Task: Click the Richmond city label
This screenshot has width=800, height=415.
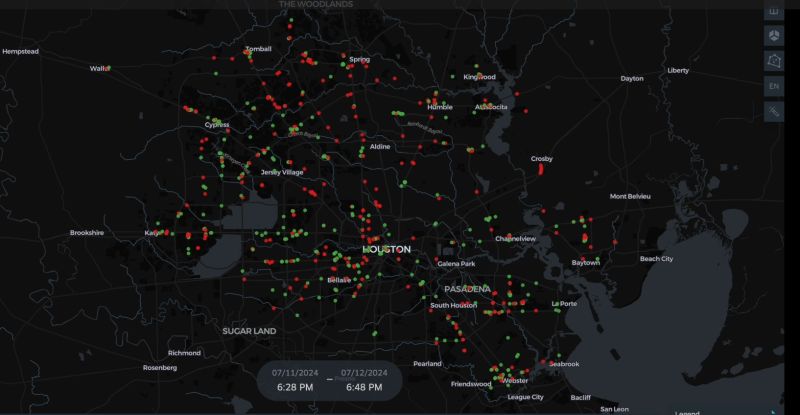Action: (184, 353)
